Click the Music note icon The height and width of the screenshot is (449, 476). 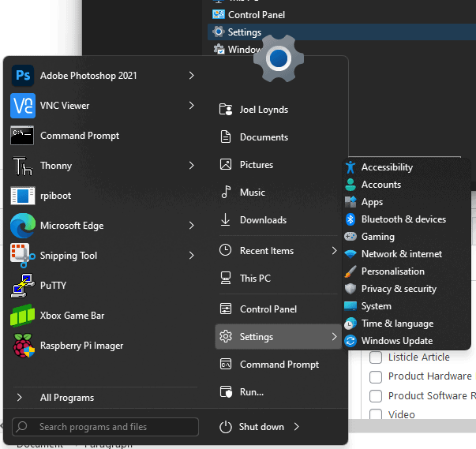pyautogui.click(x=226, y=192)
